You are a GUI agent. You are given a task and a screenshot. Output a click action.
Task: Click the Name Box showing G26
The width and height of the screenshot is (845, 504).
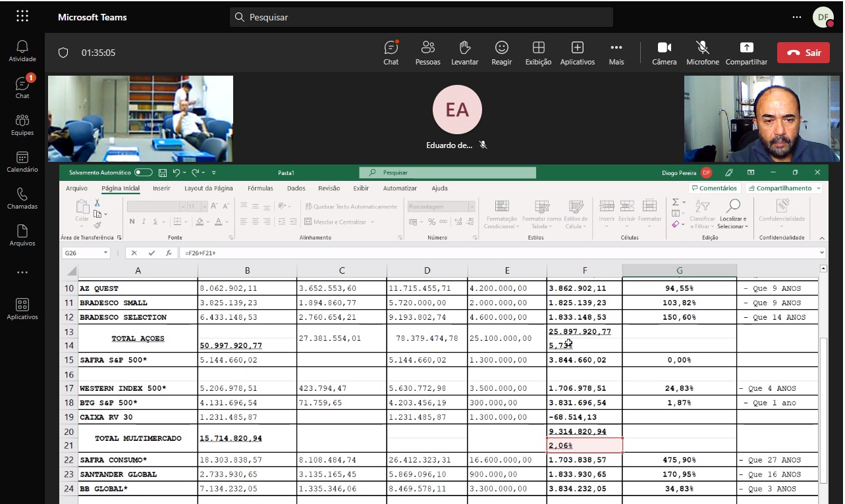pos(86,253)
